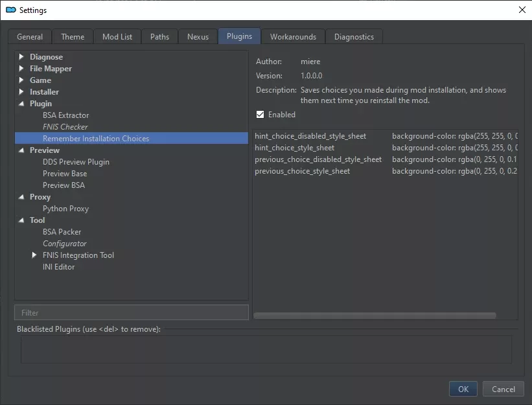Select DDS Preview Plugin

76,162
